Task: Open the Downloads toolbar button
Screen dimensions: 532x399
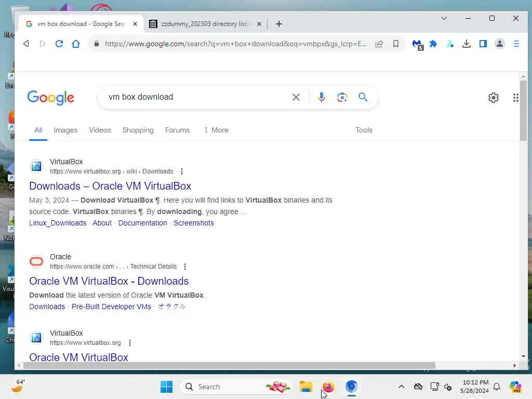Action: (x=467, y=44)
